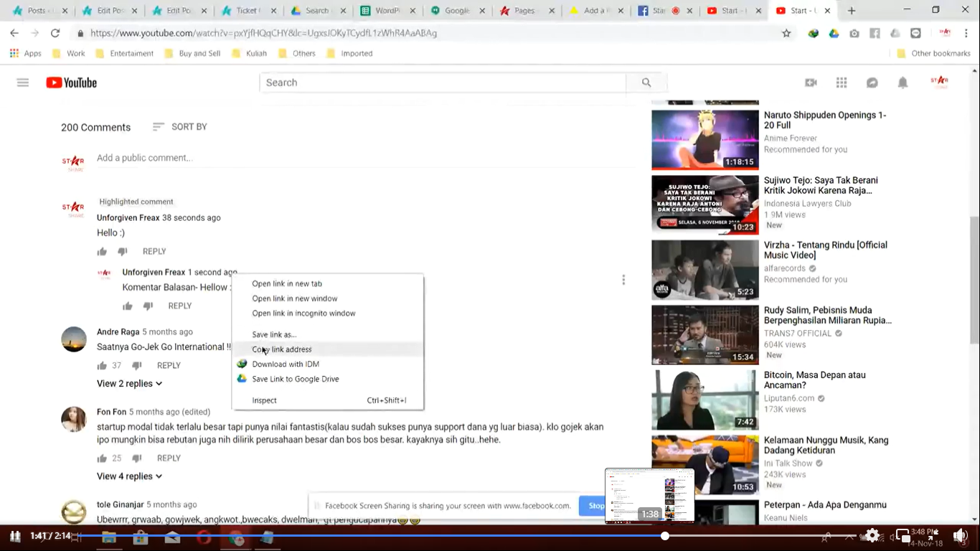
Task: Dislike the 'Hello :)' comment
Action: click(123, 252)
